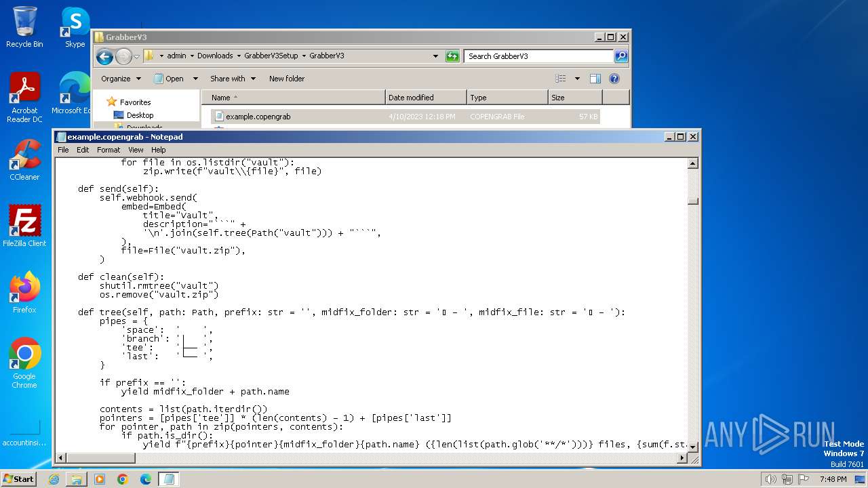
Task: Launch the Skype desktop shortcut
Action: pos(75,27)
